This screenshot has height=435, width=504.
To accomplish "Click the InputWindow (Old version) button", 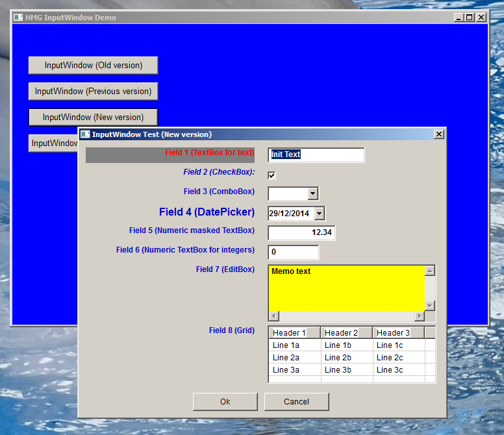I will [93, 66].
